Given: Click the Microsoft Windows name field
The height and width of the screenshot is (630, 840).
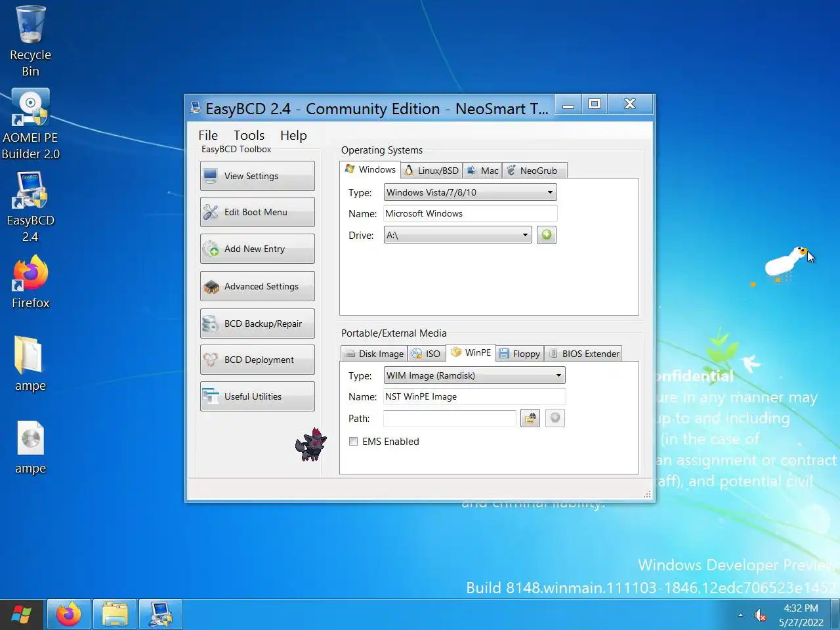Looking at the screenshot, I should point(470,213).
